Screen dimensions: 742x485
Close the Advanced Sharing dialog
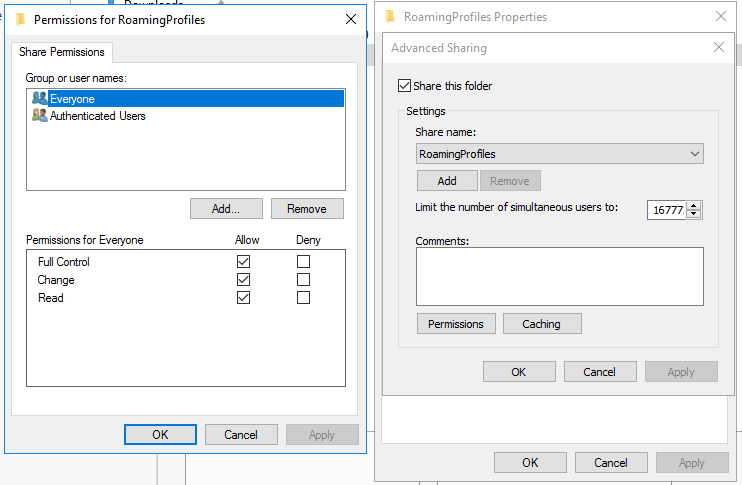719,47
